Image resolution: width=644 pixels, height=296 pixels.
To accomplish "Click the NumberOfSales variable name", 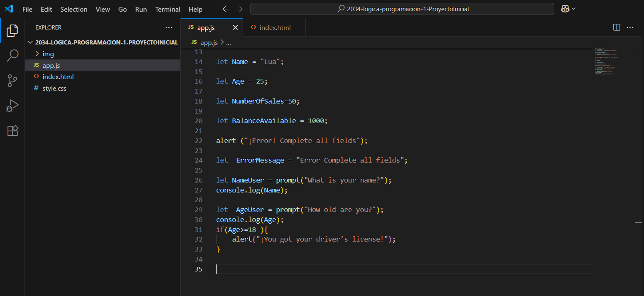I will (x=258, y=101).
